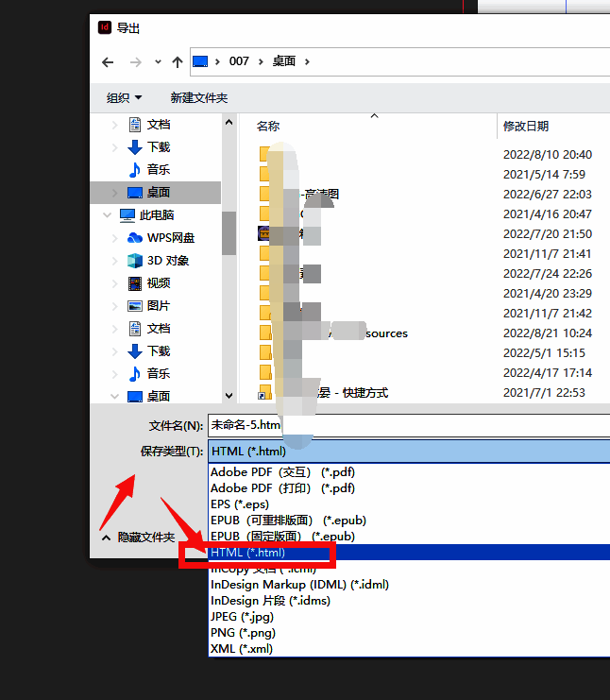Select 图片 folder in sidebar
The height and width of the screenshot is (700, 610).
point(158,306)
